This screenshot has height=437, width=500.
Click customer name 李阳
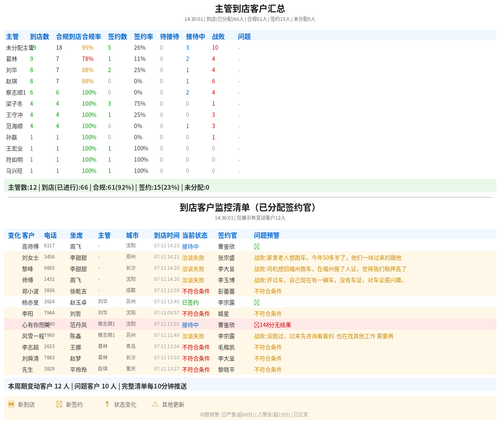click(x=28, y=314)
